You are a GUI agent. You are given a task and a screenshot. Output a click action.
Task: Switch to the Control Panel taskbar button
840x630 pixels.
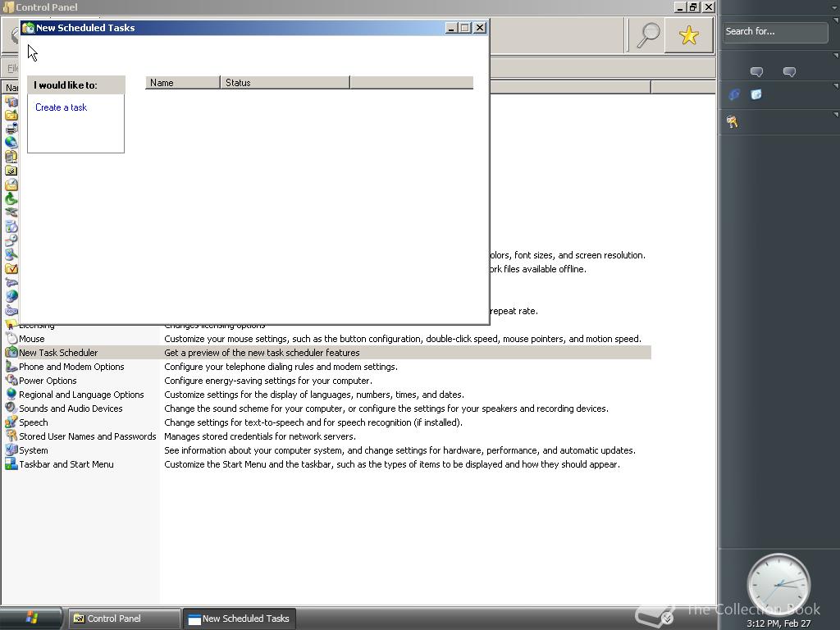tap(123, 619)
